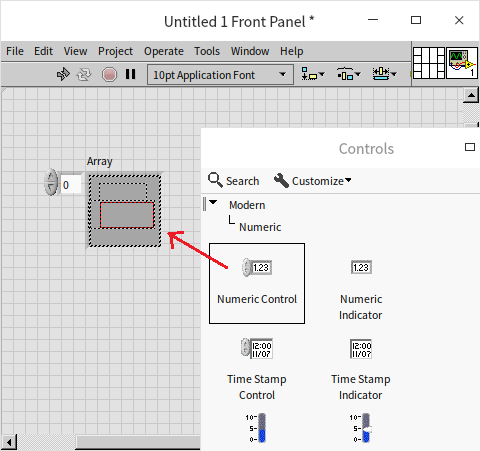Open the Distribute Objects dropdown

coord(348,74)
